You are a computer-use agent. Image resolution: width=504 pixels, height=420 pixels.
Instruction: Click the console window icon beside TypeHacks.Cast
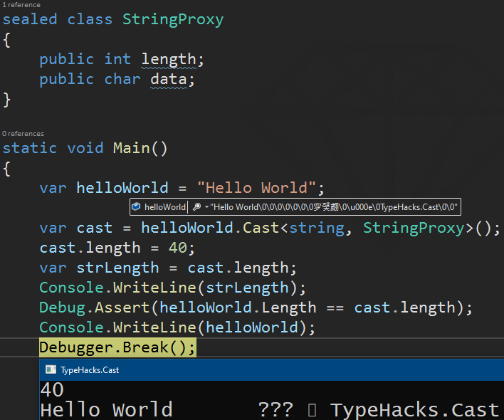51,370
